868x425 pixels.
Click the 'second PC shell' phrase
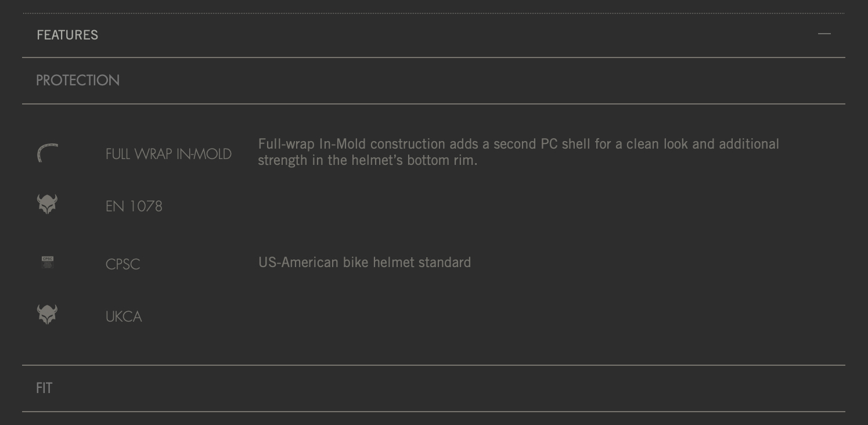click(542, 144)
